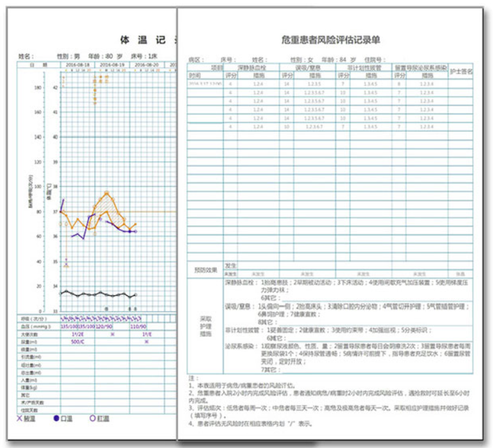Click the 肛温 hollow circle legend marker
Screen dimensions: 494x448
pos(92,418)
